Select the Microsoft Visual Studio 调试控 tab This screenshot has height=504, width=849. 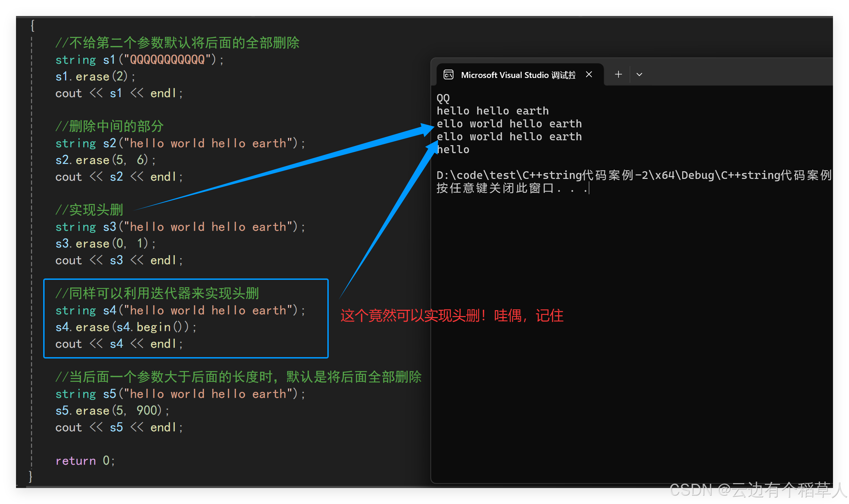(x=518, y=75)
